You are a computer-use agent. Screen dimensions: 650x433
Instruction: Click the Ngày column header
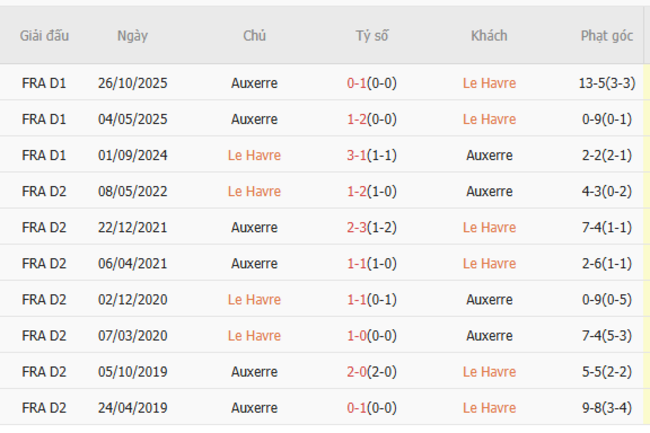point(132,36)
